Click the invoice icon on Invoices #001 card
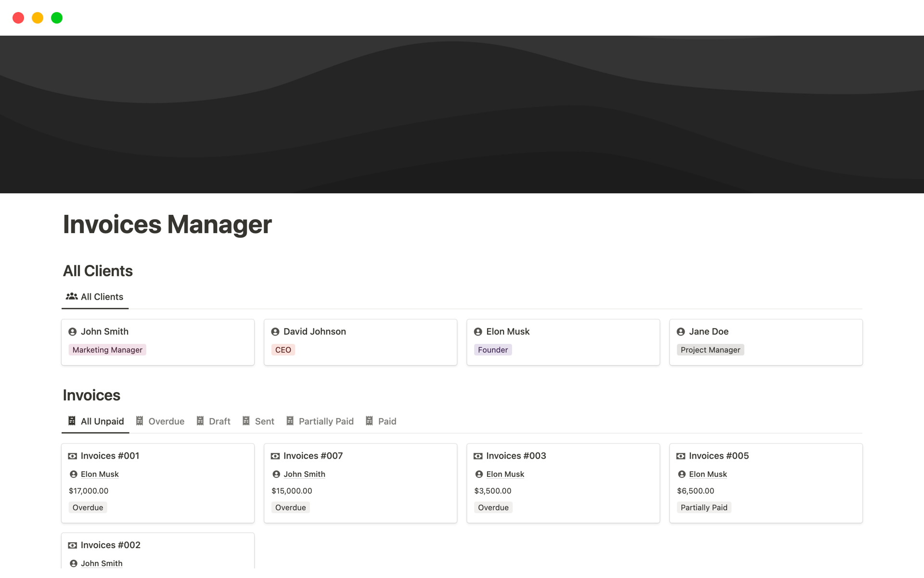Viewport: 924px width, 578px height. click(73, 456)
